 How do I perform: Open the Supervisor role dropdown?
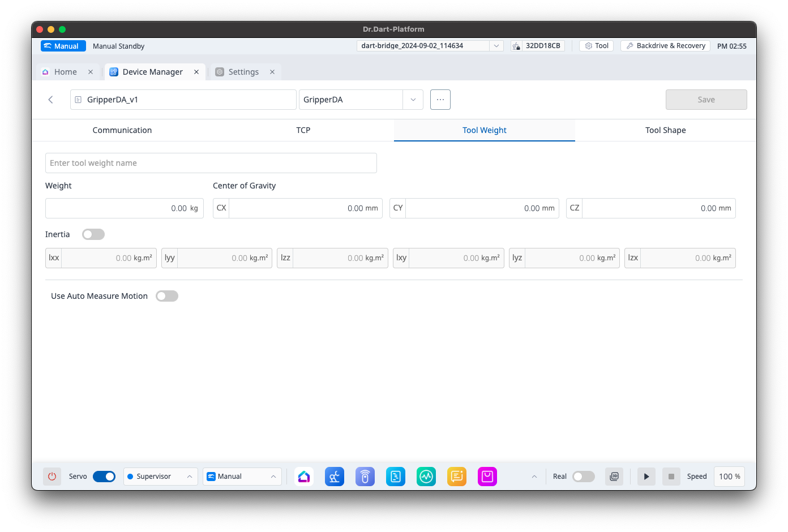[160, 477]
